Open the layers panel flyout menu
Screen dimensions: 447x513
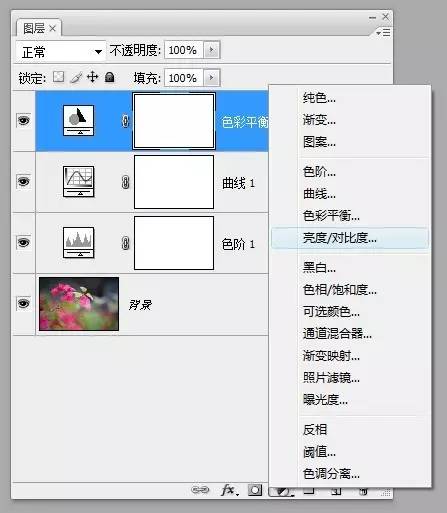(383, 33)
